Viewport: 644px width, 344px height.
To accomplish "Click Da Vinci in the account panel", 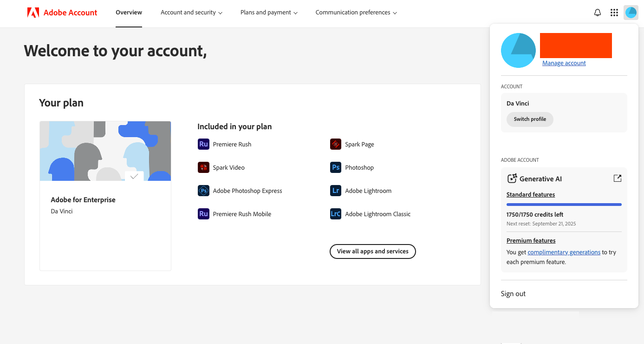I will (x=518, y=103).
